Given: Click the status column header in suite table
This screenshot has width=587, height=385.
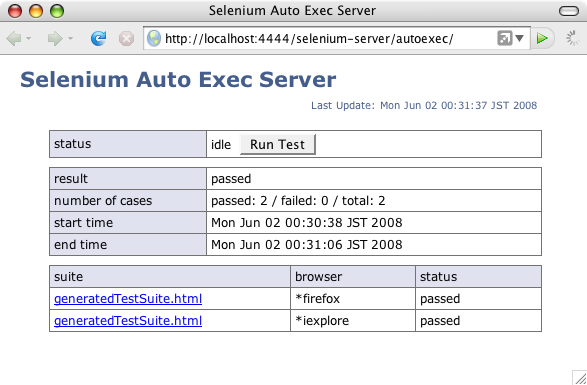Looking at the screenshot, I should tap(478, 276).
